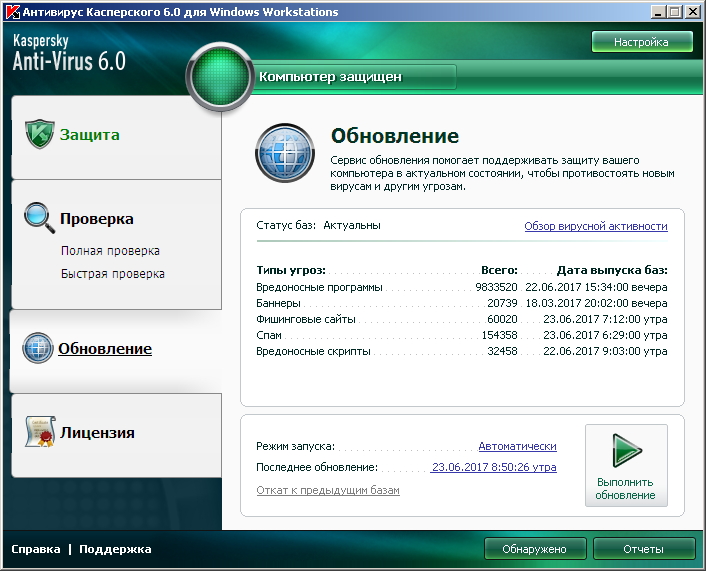Click the globe Update icon in sidebar
The height and width of the screenshot is (571, 706).
[x=38, y=348]
